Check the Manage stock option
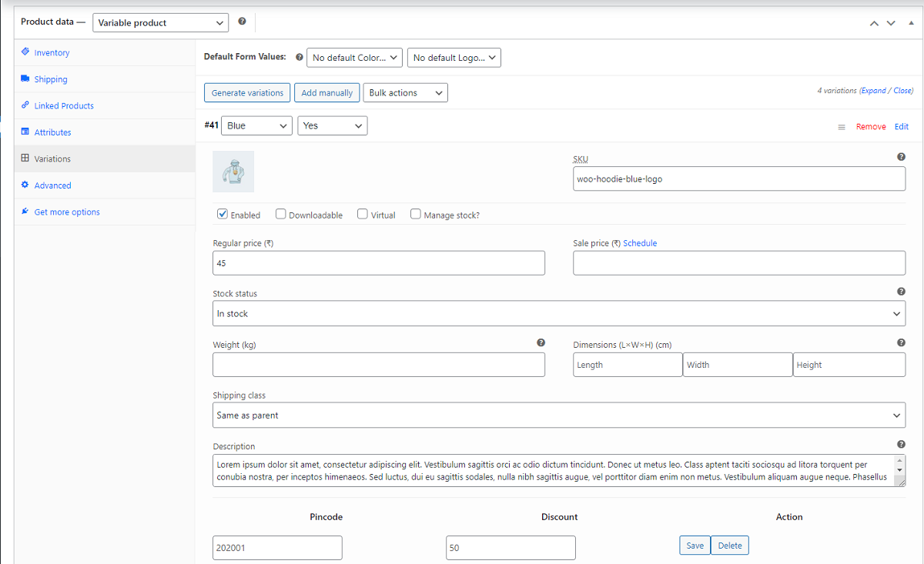 (x=415, y=214)
